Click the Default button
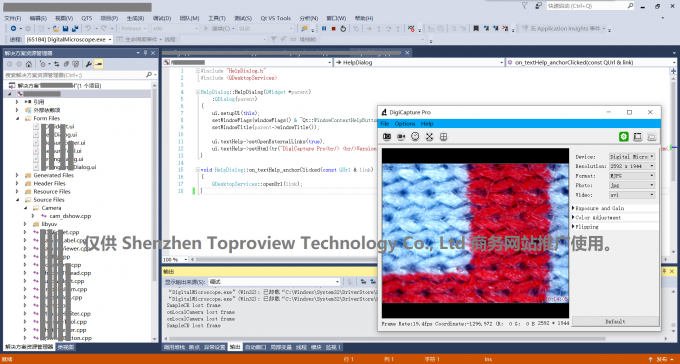 [x=615, y=321]
